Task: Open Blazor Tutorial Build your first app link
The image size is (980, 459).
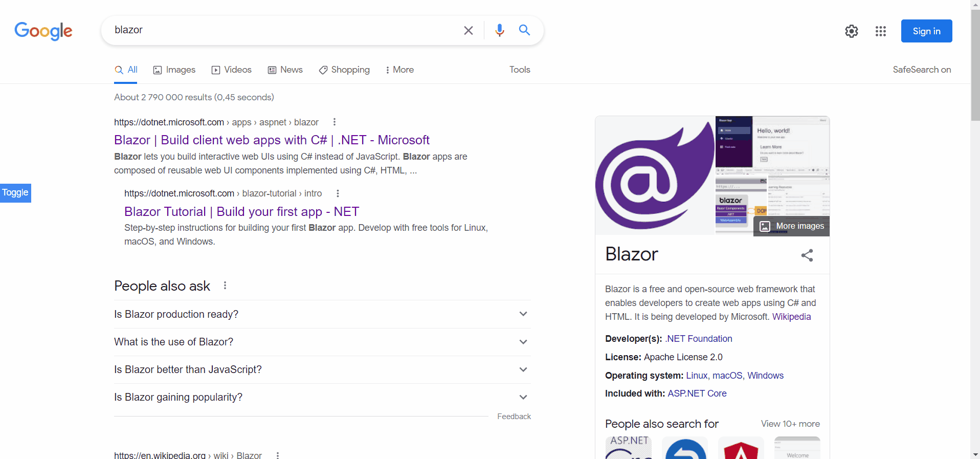Action: point(241,212)
